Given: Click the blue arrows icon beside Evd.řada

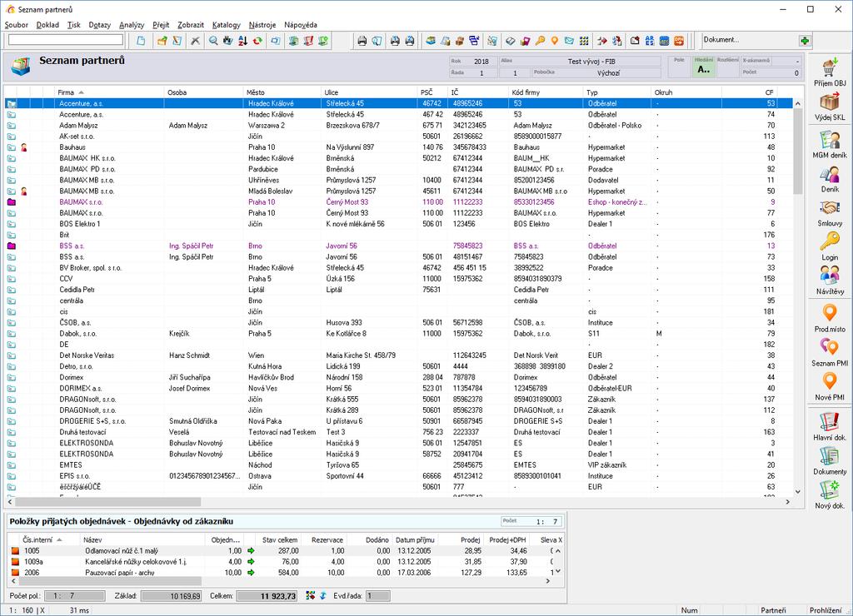Looking at the screenshot, I should pos(322,596).
